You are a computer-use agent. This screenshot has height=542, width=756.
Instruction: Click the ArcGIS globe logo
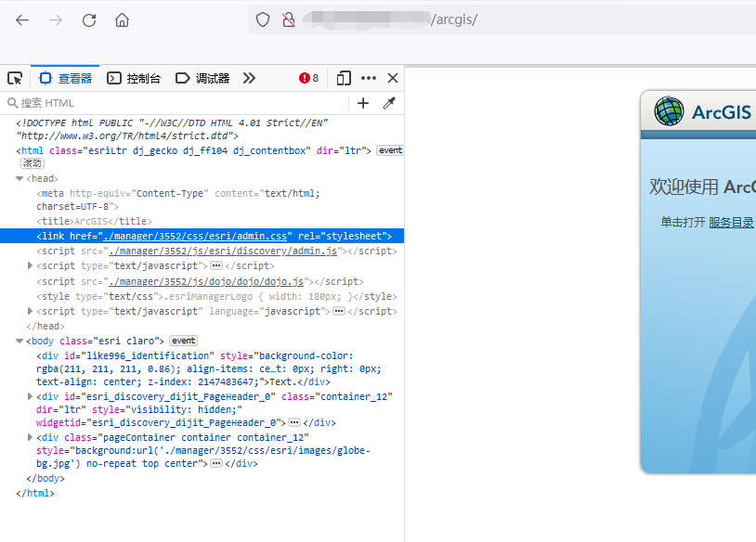click(x=669, y=110)
